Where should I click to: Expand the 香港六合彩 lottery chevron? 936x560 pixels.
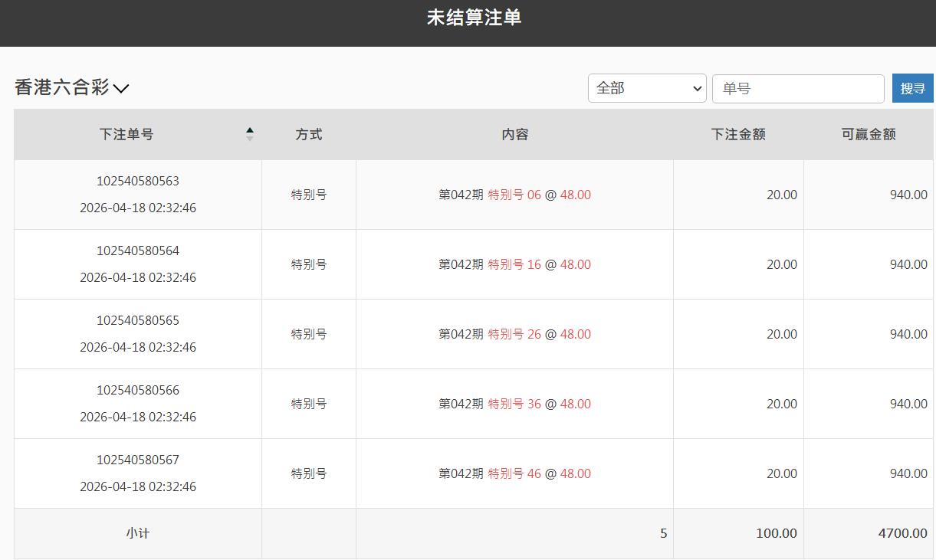click(121, 88)
